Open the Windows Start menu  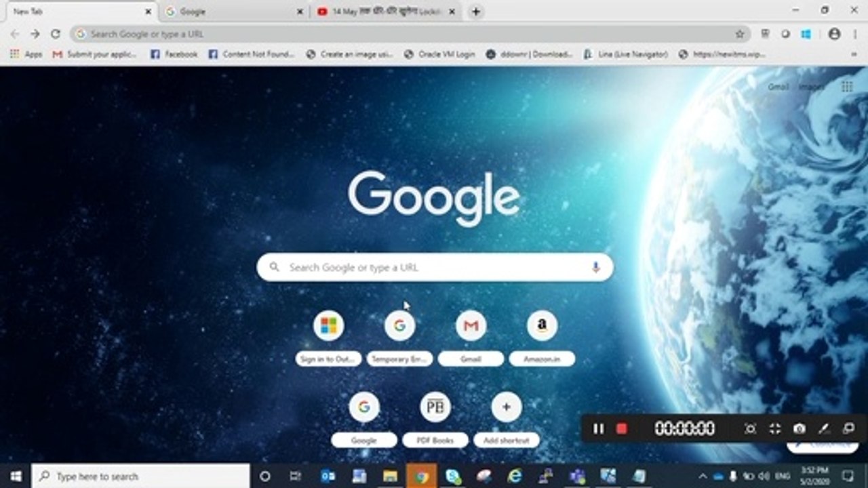click(16, 476)
